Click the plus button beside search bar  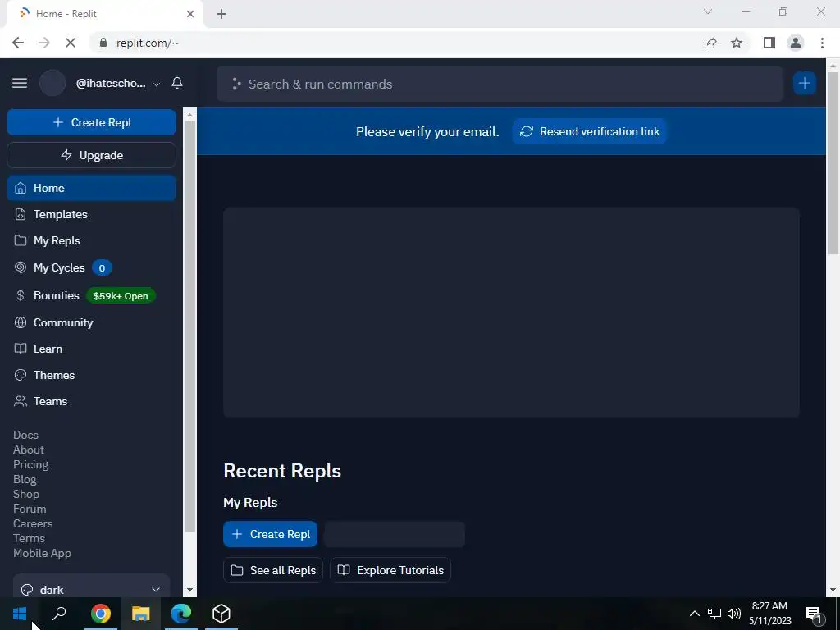point(804,83)
